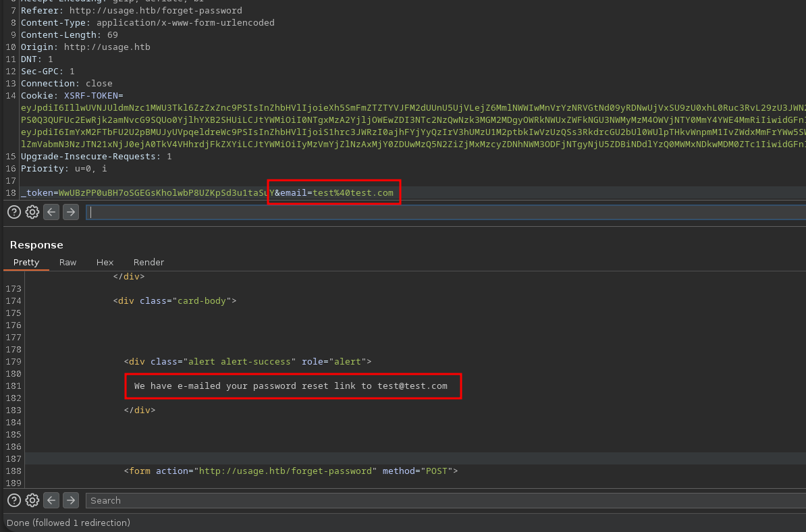Focus the response Search input field
Screen dimensions: 806x532
pyautogui.click(x=446, y=500)
